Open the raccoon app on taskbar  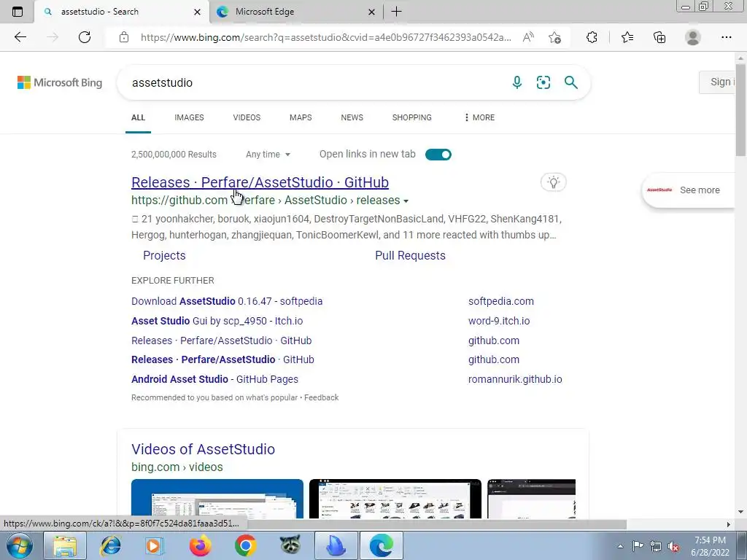[290, 545]
